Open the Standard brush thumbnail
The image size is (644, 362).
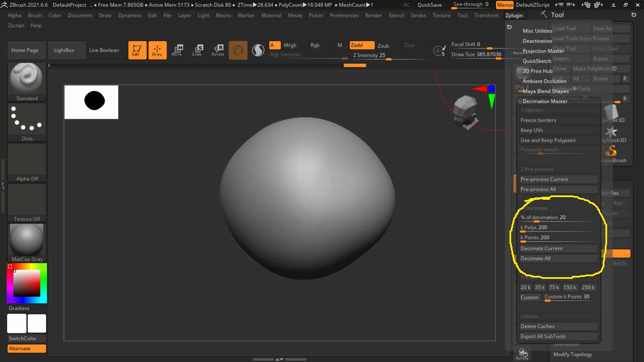(27, 82)
